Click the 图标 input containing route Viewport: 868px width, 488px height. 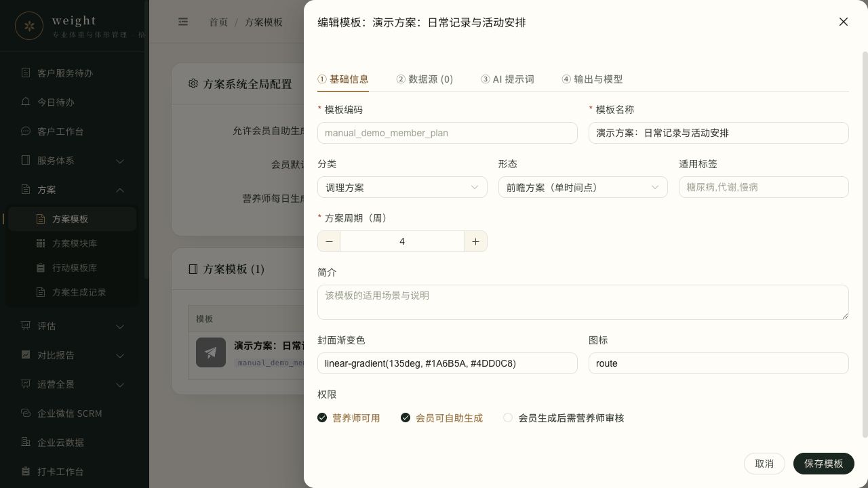pos(719,363)
